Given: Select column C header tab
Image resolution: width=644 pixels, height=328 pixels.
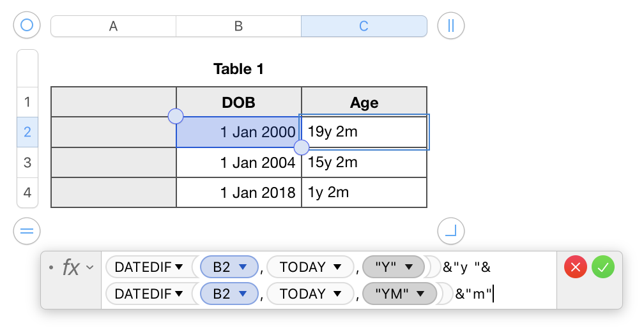Looking at the screenshot, I should [x=364, y=26].
